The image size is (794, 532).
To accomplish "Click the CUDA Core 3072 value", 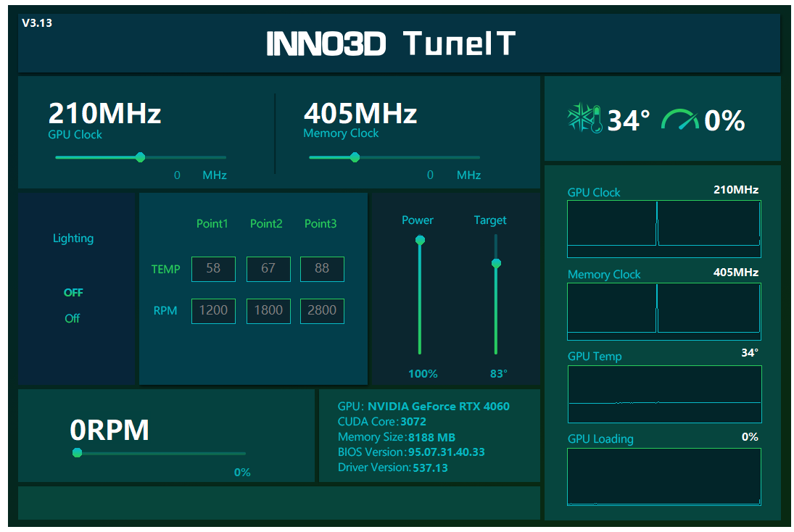I will [x=413, y=422].
